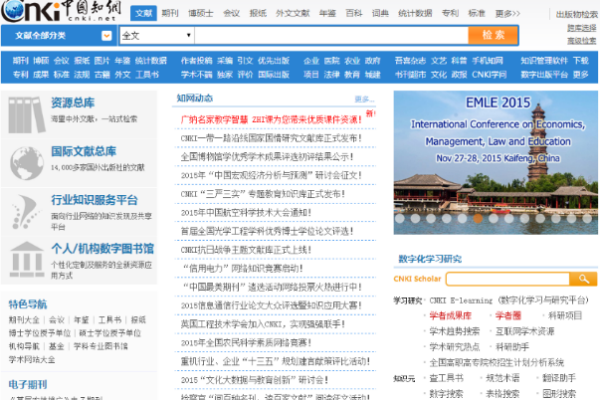Image resolution: width=600 pixels, height=400 pixels.
Task: Click 国际文献总库 heading link
Action: tap(83, 151)
